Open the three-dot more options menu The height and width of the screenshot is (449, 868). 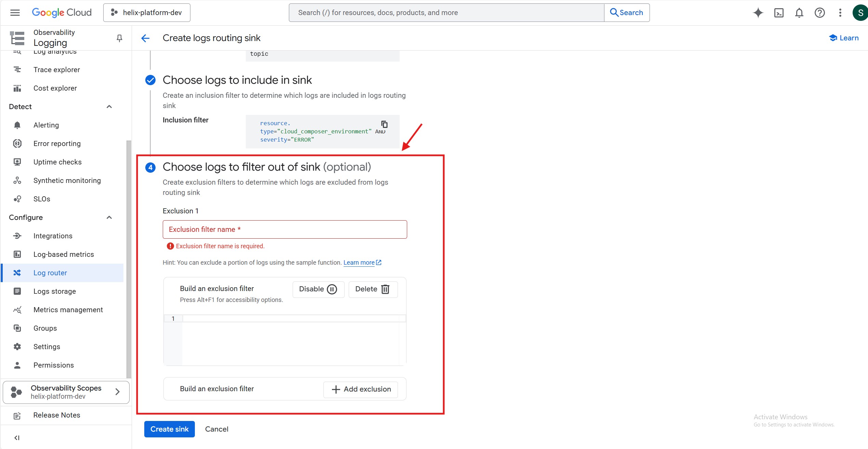(x=840, y=13)
